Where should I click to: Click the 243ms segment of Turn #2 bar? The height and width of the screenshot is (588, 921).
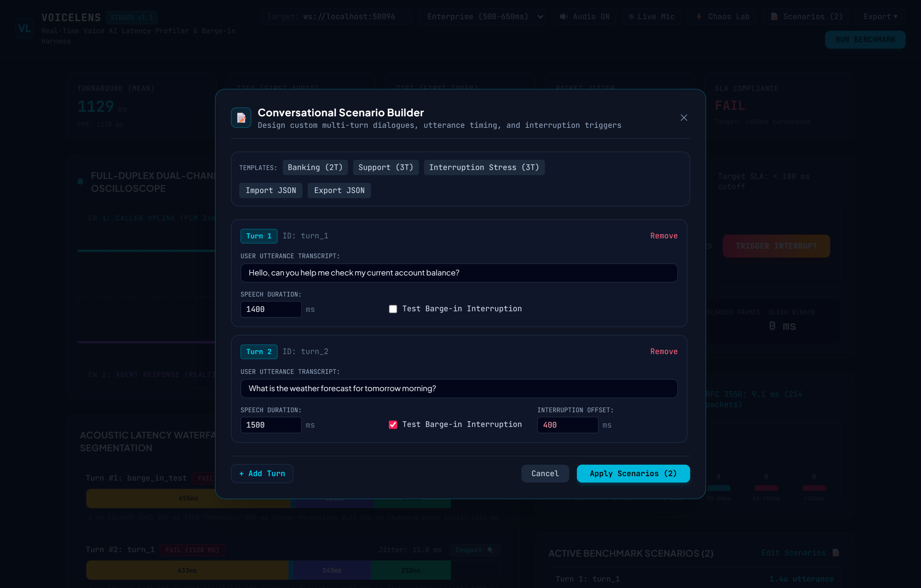(332, 570)
